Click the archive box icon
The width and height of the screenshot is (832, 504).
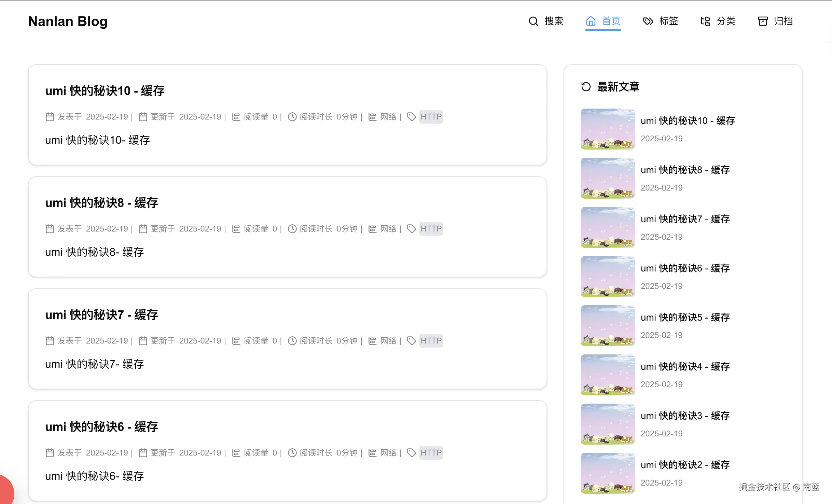coord(763,21)
